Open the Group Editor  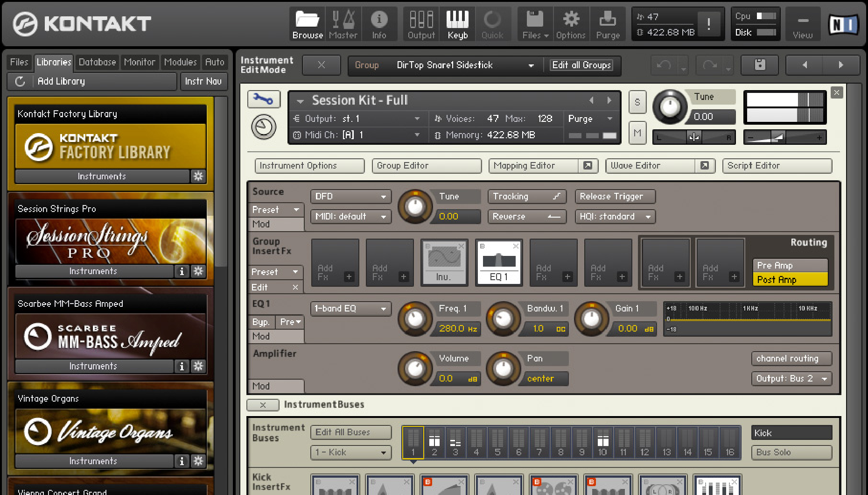[426, 166]
